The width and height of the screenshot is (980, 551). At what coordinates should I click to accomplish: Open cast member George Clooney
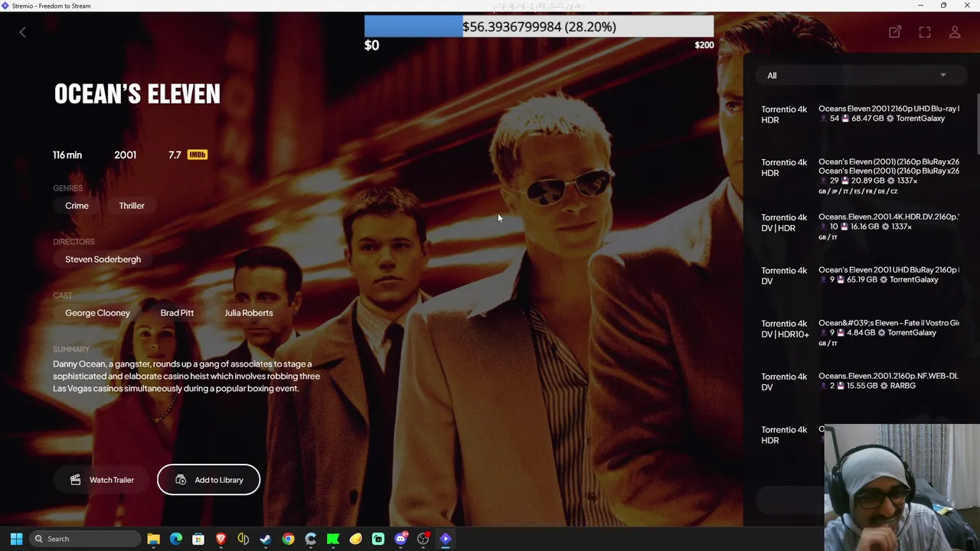point(97,313)
